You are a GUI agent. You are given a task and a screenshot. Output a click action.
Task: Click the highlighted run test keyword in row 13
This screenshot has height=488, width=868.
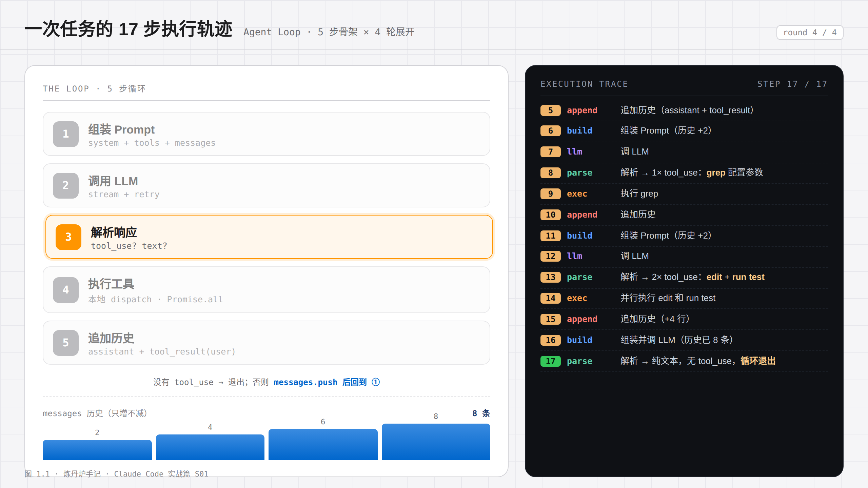(748, 277)
